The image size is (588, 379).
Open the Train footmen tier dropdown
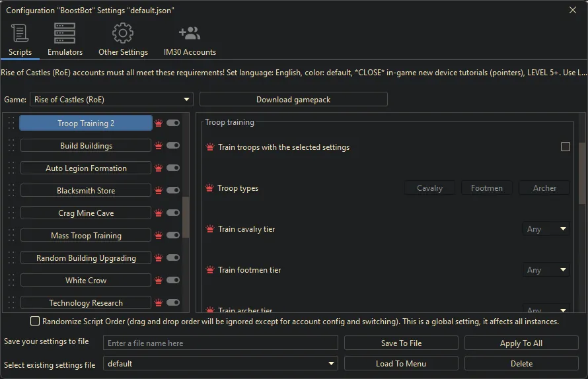546,269
